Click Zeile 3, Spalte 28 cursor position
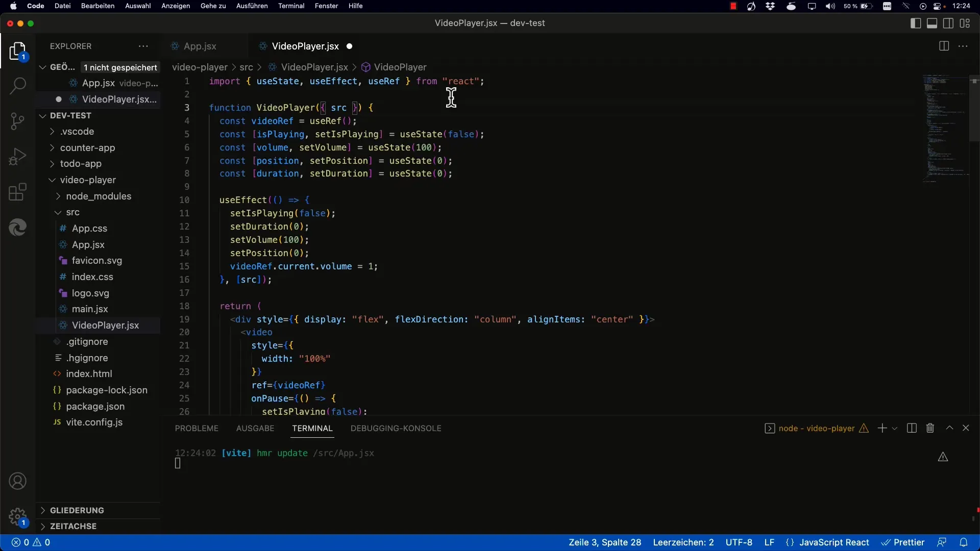The image size is (980, 551). click(605, 542)
